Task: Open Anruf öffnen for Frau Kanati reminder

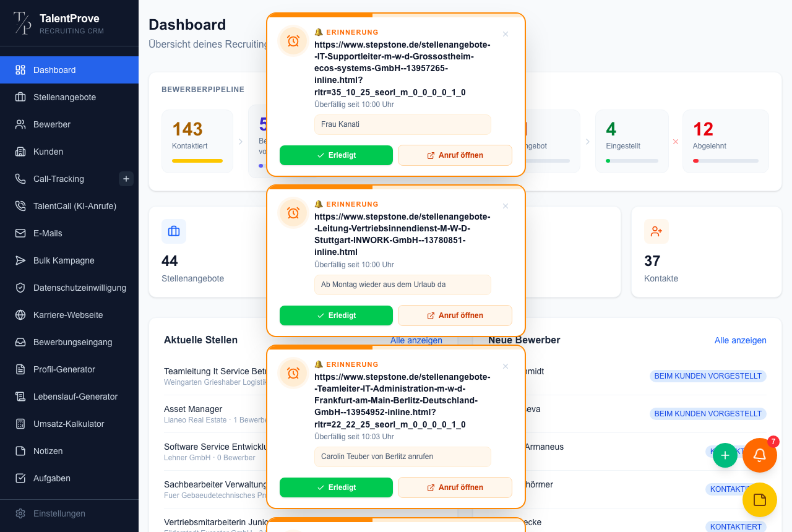Action: [455, 155]
